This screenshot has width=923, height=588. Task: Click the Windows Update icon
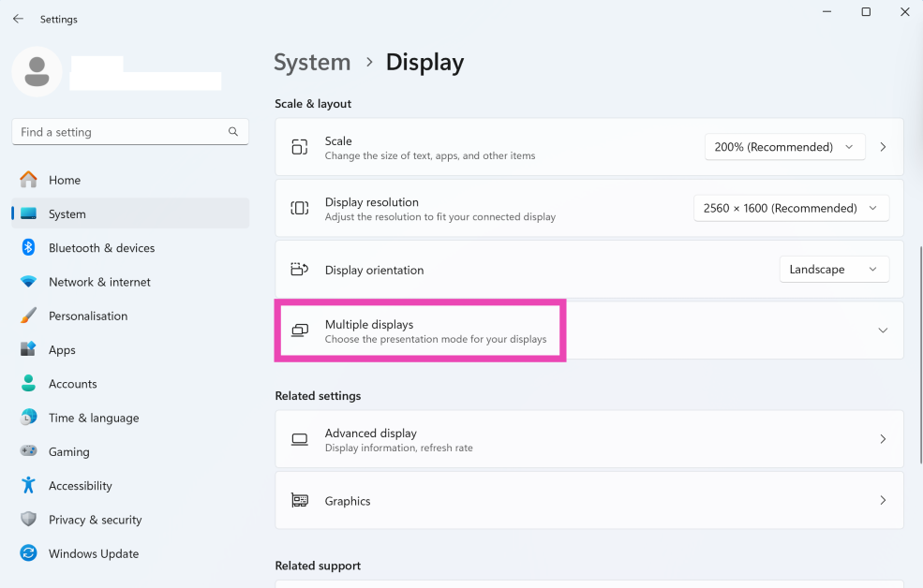28,554
